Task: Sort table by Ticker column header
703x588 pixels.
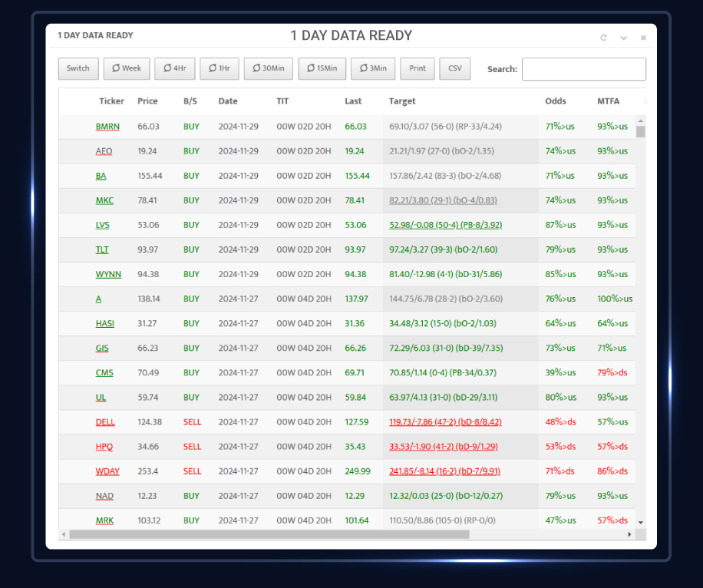Action: pos(111,101)
